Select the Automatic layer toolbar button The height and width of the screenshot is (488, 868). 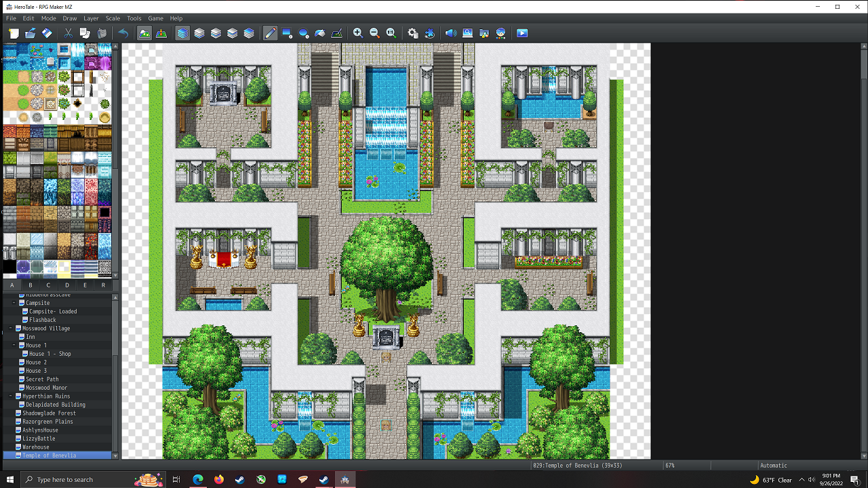click(183, 33)
